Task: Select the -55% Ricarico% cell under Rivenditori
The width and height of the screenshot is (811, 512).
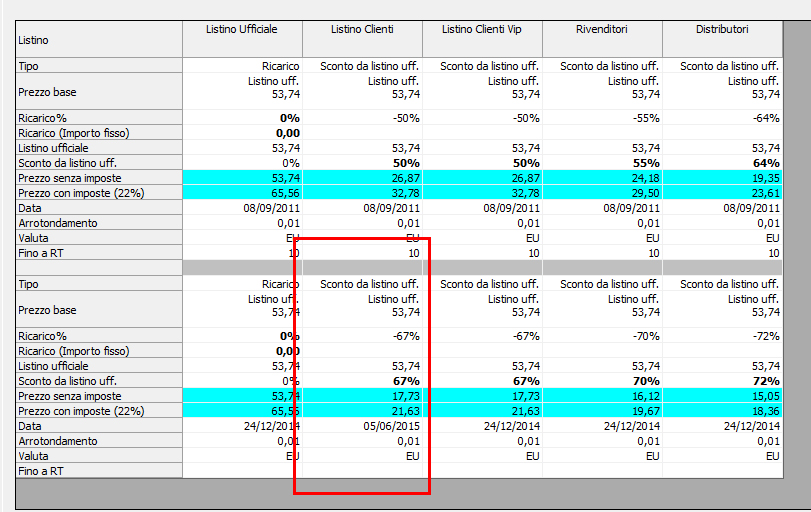Action: coord(602,118)
